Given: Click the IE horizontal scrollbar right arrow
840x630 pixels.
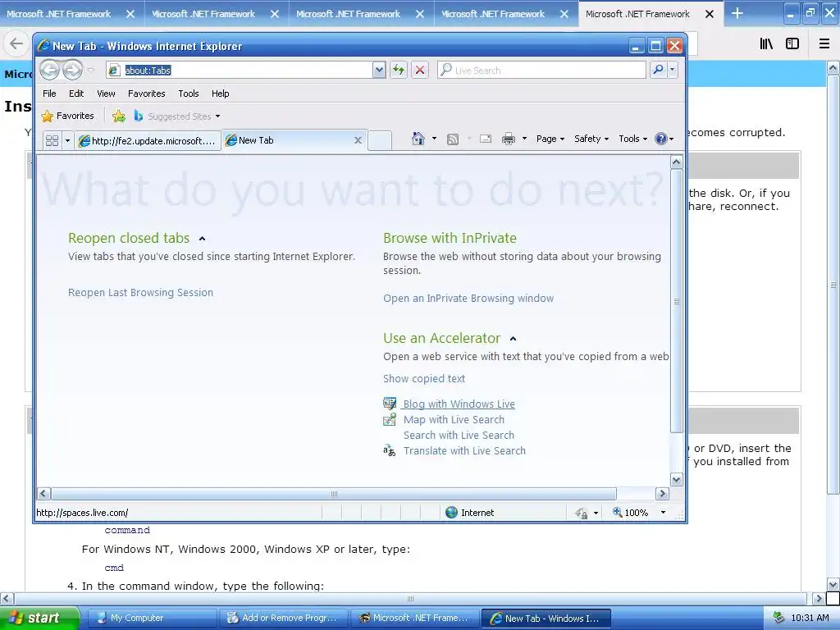Looking at the screenshot, I should click(x=662, y=493).
